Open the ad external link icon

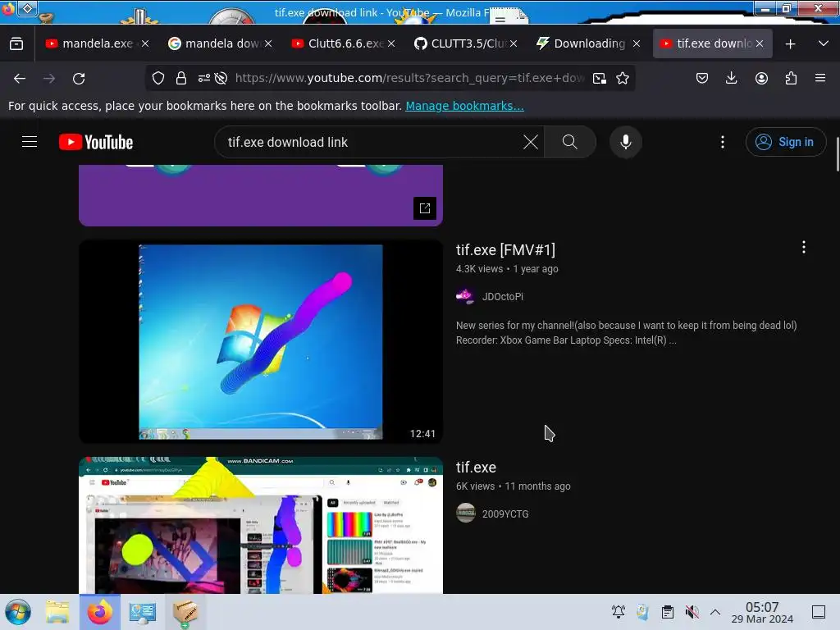click(425, 208)
